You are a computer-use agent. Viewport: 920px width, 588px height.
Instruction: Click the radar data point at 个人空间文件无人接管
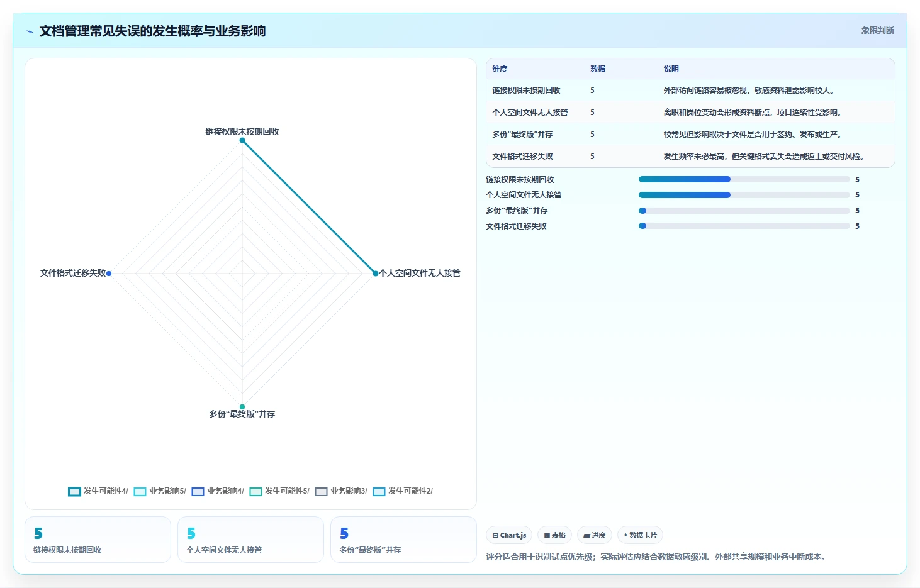(376, 274)
